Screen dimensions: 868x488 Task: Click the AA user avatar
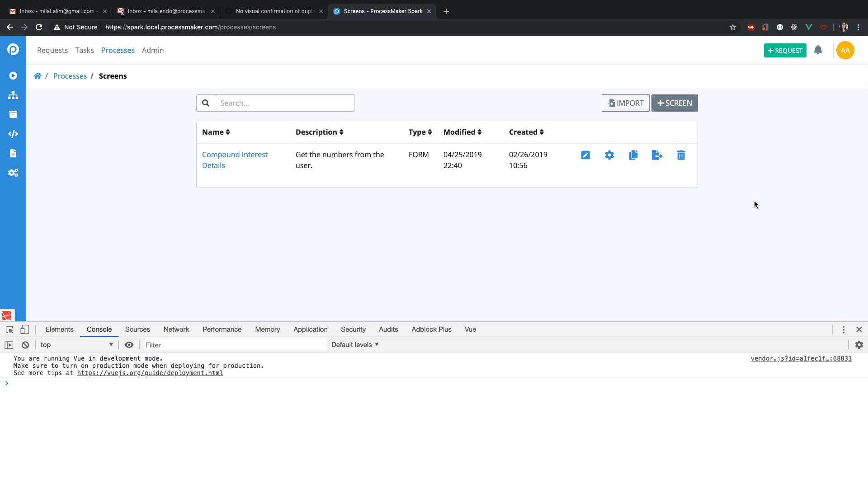(845, 50)
